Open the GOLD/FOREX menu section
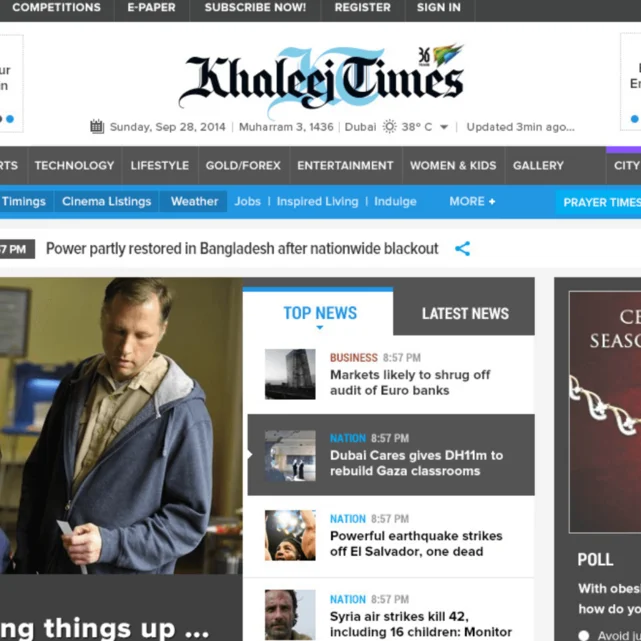 tap(243, 166)
